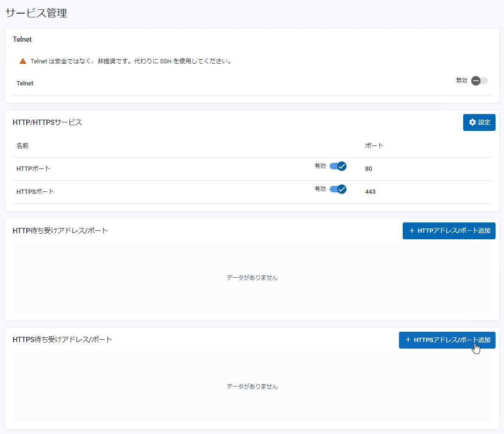Click the orange Telnet warning triangle icon
Screen dimensions: 504x434
pyautogui.click(x=23, y=61)
